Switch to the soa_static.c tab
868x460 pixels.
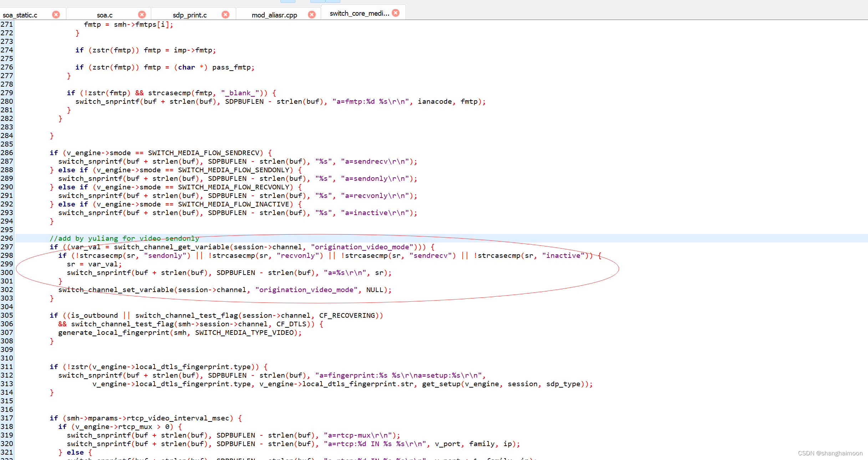(20, 15)
